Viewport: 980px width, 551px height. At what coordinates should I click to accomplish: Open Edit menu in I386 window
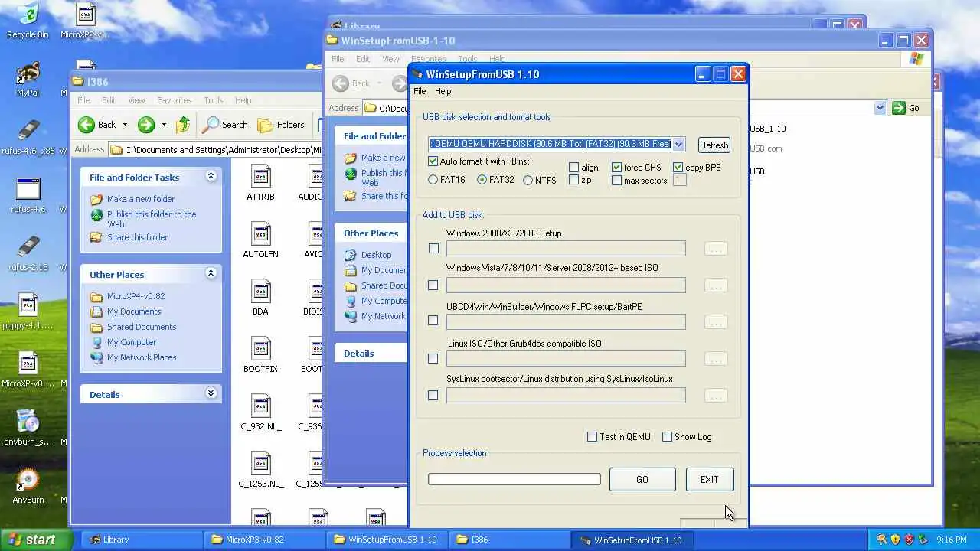pyautogui.click(x=109, y=100)
